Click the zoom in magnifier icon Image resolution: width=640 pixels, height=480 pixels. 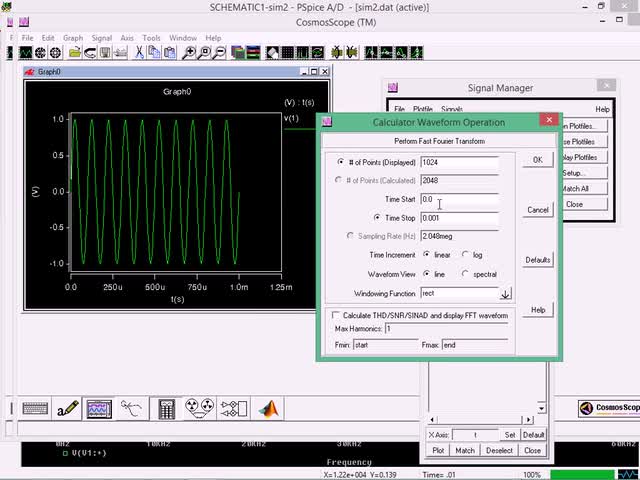tap(190, 52)
